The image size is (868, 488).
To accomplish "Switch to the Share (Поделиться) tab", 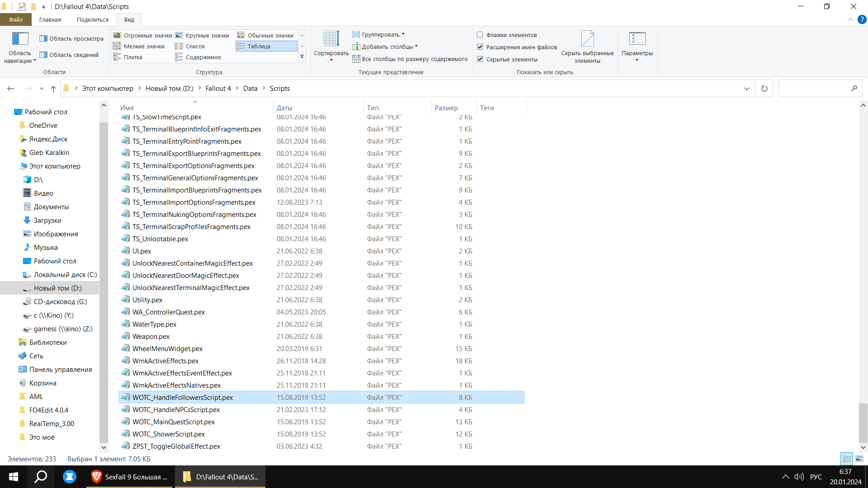I will 92,19.
